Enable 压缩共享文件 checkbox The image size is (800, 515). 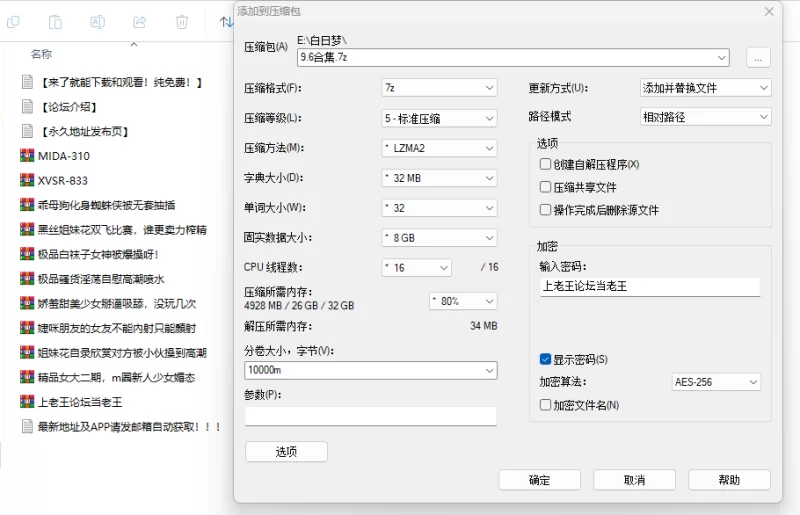point(545,187)
